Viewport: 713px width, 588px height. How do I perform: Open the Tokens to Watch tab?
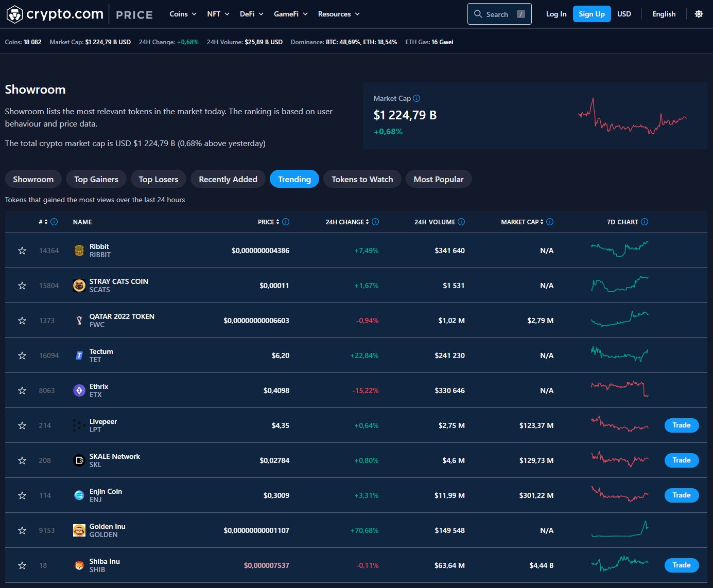click(x=362, y=179)
